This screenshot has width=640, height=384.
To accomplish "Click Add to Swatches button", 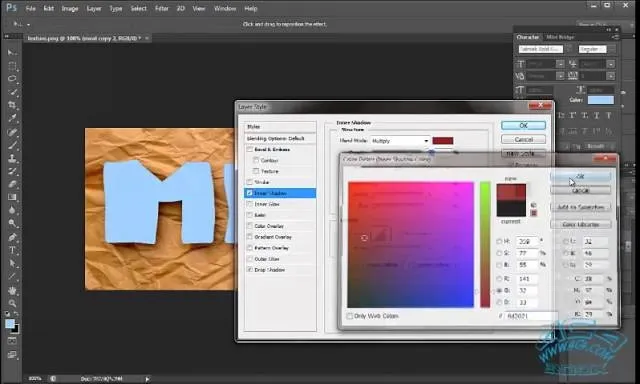I will pos(580,207).
